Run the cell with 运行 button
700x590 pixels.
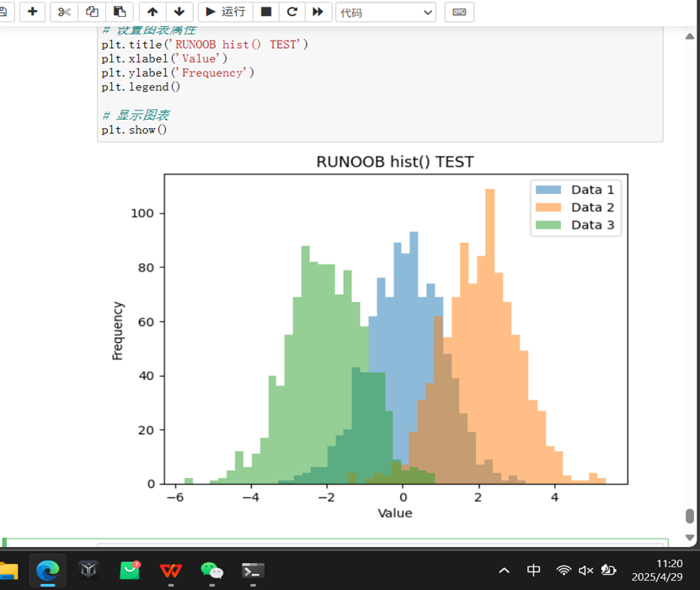(x=226, y=12)
